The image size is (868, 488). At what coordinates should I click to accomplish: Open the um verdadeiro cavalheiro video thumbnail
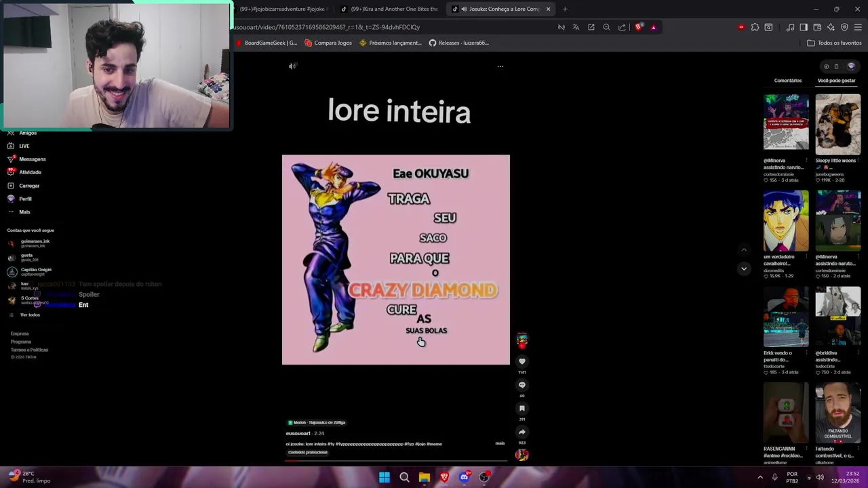(786, 221)
